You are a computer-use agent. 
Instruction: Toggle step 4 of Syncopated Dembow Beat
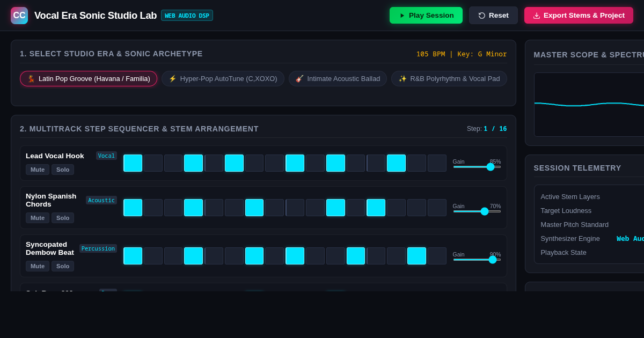click(194, 256)
